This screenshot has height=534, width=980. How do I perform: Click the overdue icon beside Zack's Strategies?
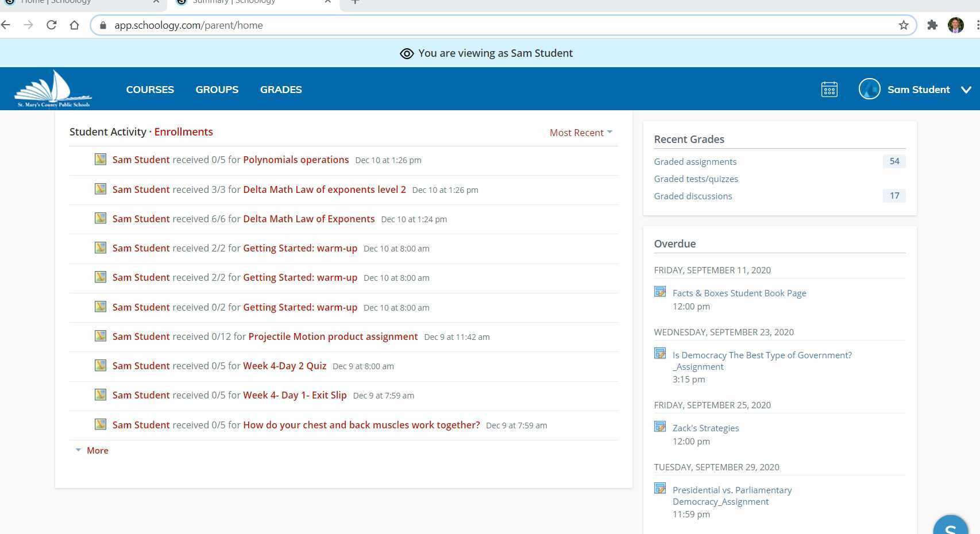point(659,427)
